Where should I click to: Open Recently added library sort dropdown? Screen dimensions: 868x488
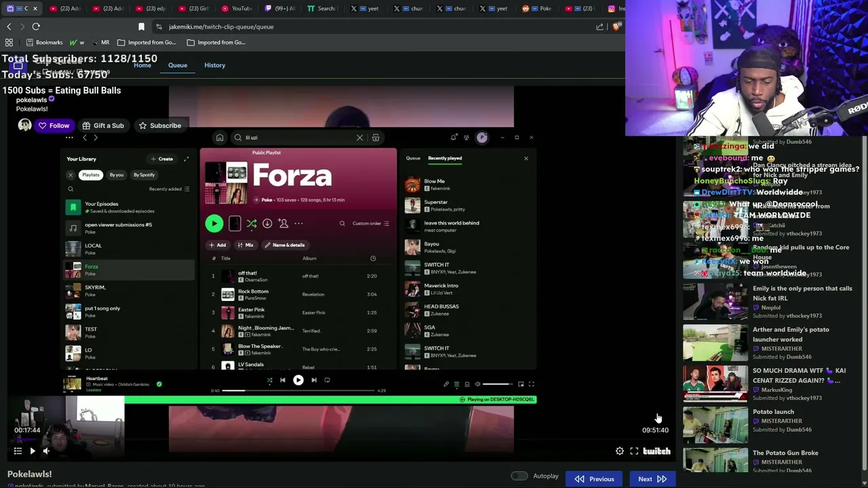[170, 189]
